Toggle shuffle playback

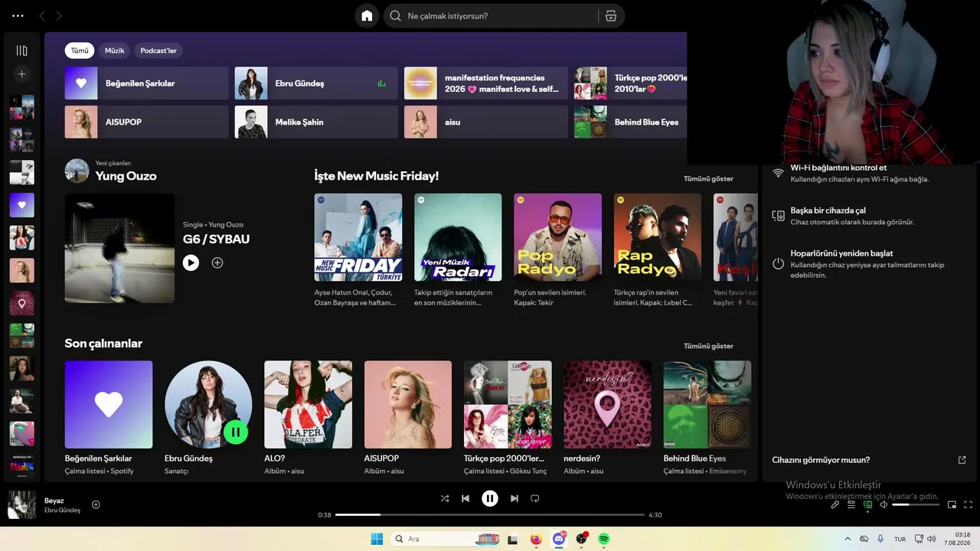tap(445, 498)
